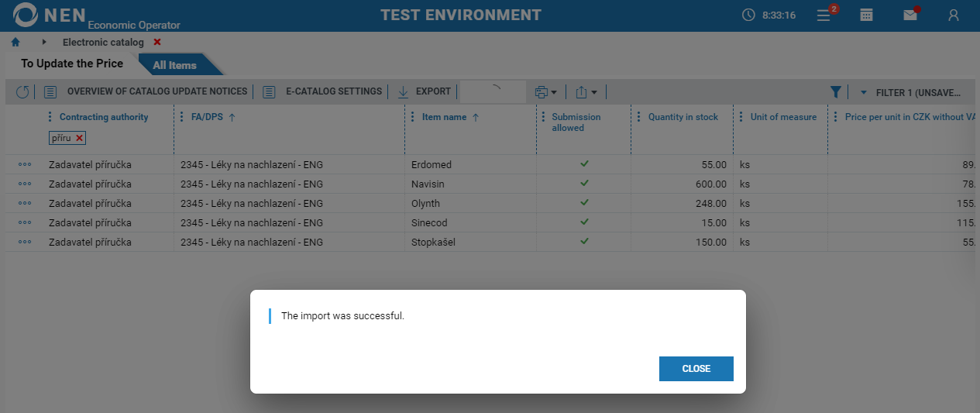Open E-Catalog Settings
The image size is (980, 413).
click(x=333, y=91)
